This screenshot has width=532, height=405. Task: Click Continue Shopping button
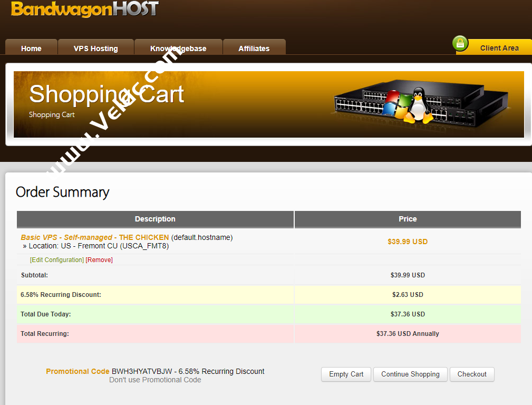point(410,374)
